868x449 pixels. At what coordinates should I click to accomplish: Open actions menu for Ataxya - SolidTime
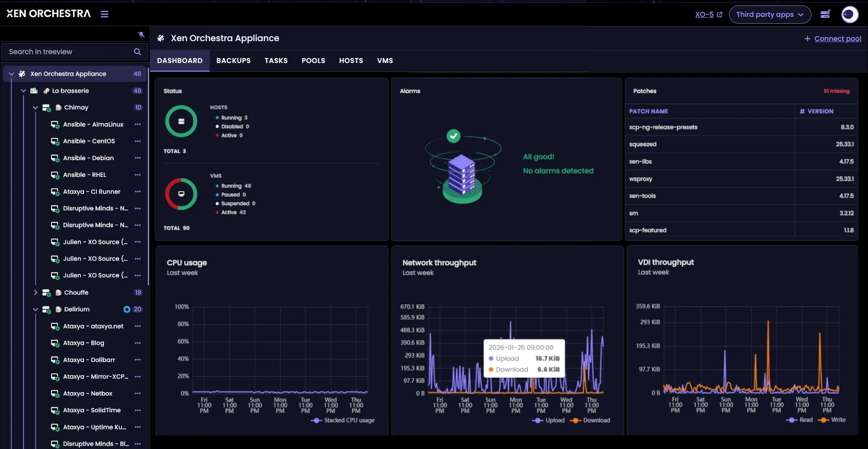pyautogui.click(x=138, y=411)
